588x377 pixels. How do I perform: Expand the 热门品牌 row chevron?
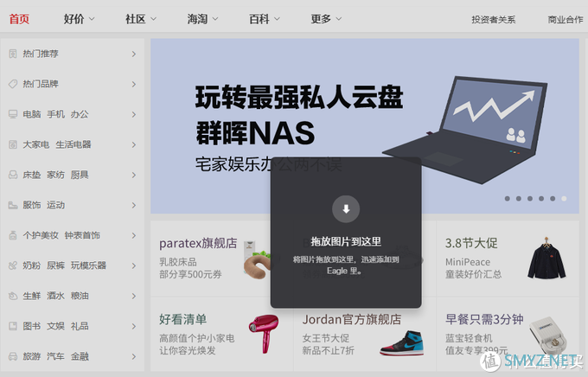[x=134, y=85]
